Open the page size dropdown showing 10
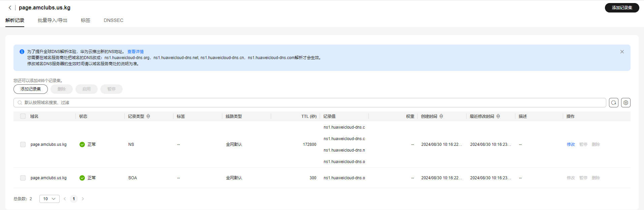 point(49,199)
